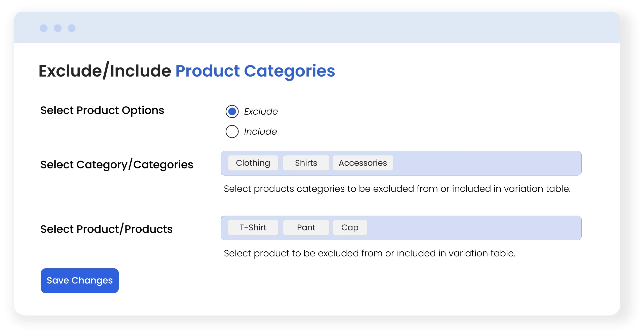
Task: Click the Select Category/Categories label
Action: coord(117,164)
